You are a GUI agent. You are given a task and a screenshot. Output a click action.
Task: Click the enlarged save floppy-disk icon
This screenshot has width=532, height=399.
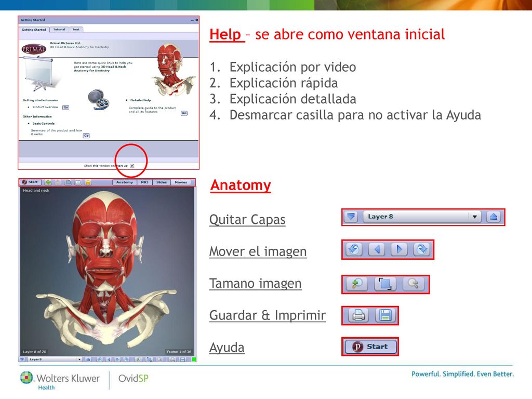coord(385,315)
